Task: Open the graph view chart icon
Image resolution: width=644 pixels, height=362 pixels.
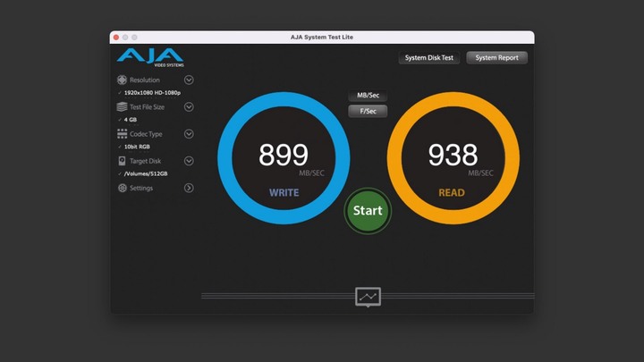Action: coord(368,297)
